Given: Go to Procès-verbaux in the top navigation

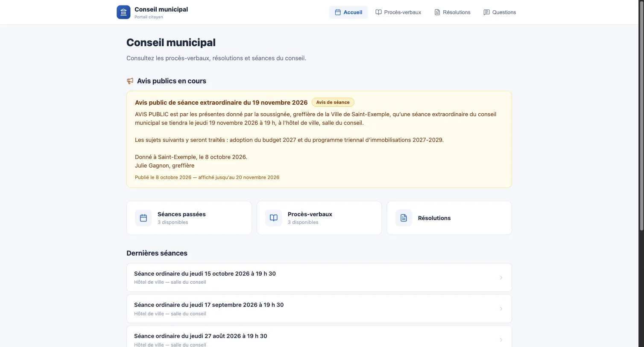Looking at the screenshot, I should coord(398,12).
